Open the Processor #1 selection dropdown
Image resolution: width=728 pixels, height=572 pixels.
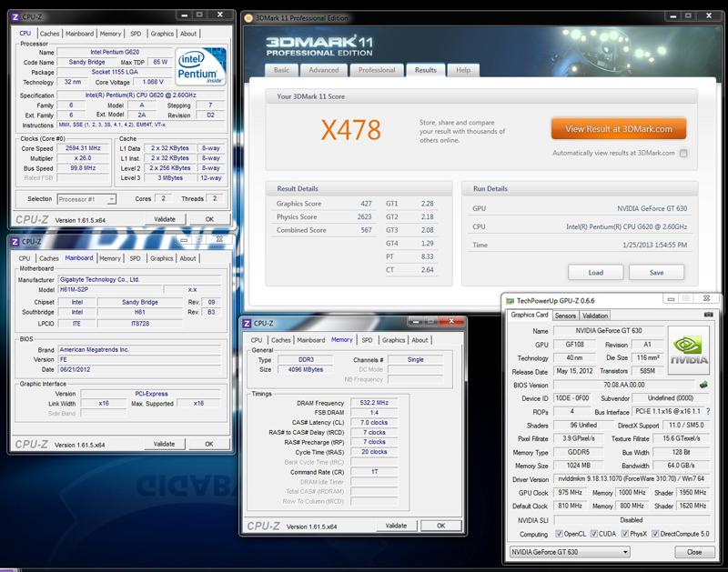point(86,199)
